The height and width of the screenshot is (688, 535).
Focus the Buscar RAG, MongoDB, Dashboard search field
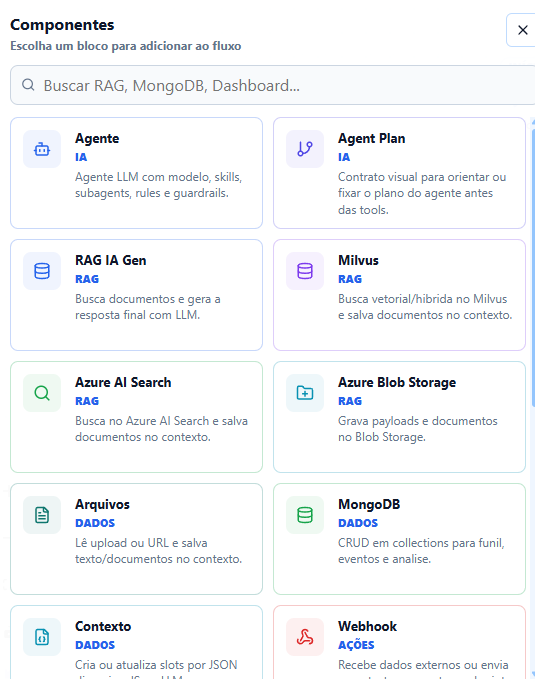pyautogui.click(x=273, y=85)
